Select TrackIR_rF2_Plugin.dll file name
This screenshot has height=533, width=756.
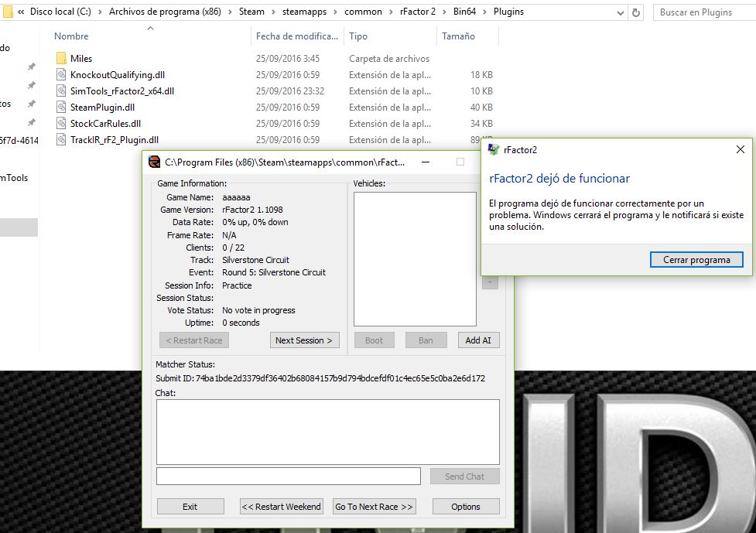tap(115, 140)
